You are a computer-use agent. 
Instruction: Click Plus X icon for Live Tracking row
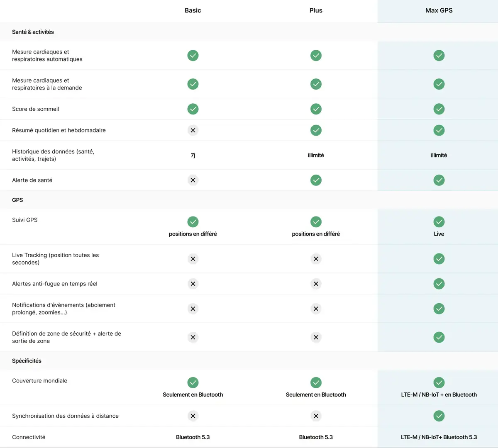[x=316, y=259]
